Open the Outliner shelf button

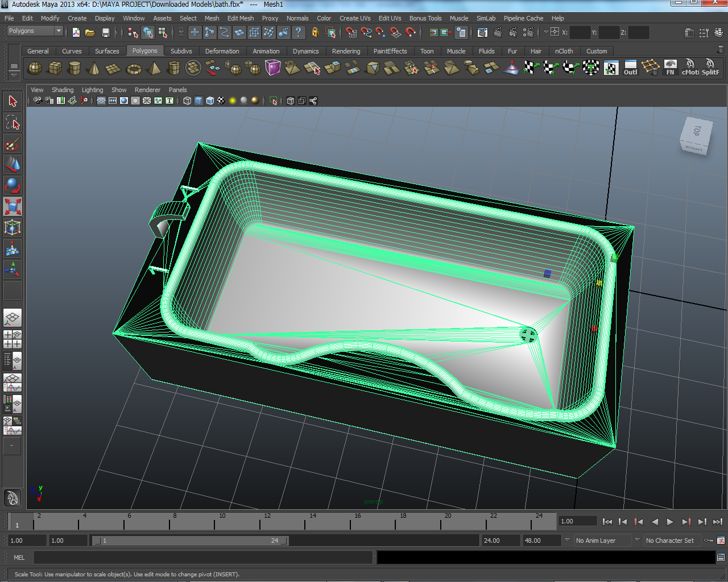point(630,68)
